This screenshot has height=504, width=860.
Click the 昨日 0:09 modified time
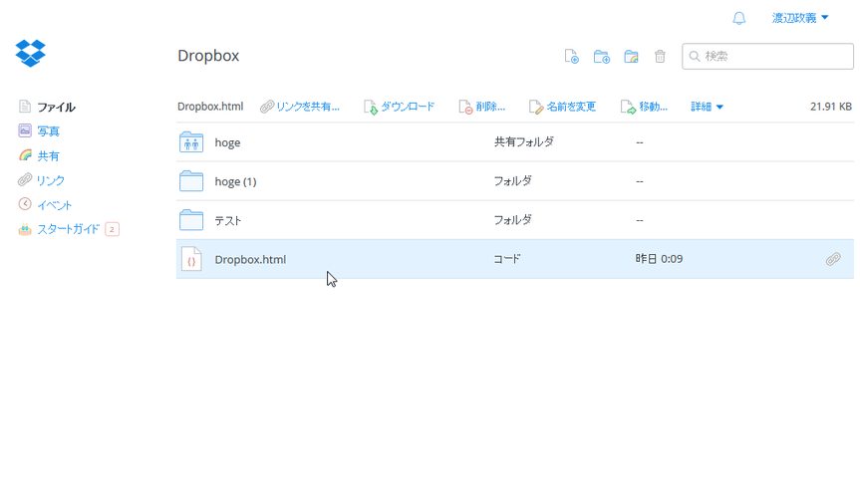pos(660,258)
